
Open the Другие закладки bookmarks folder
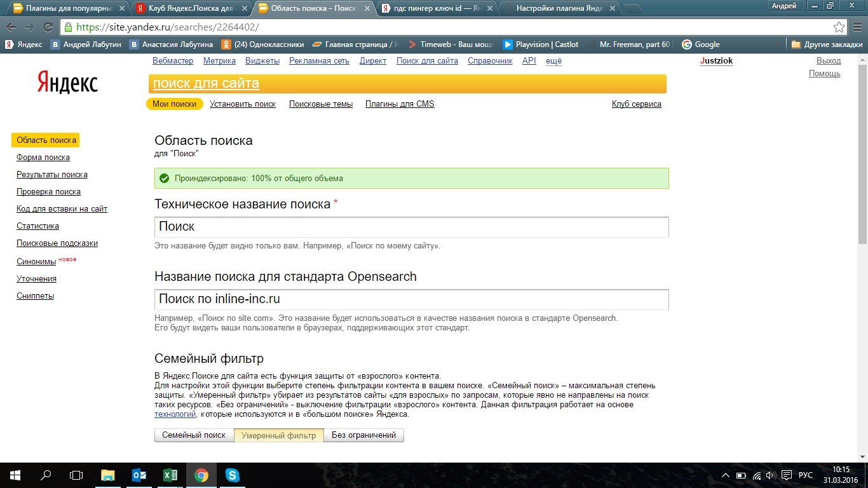[x=827, y=44]
